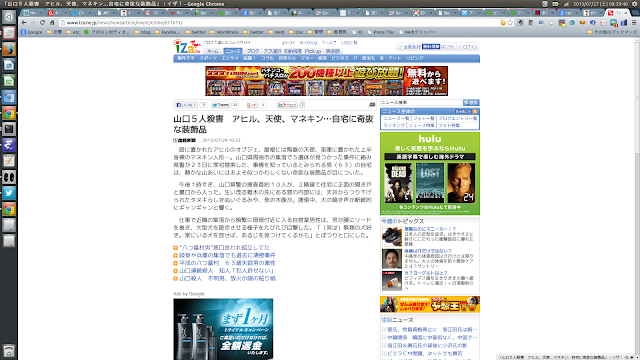Bookmark this page with the star icon

click(510, 23)
